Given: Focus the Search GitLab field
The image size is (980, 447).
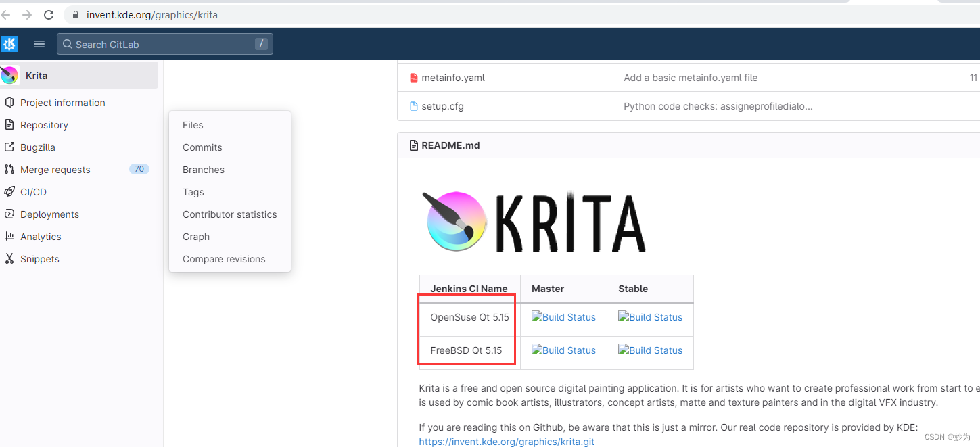Looking at the screenshot, I should click(x=165, y=44).
